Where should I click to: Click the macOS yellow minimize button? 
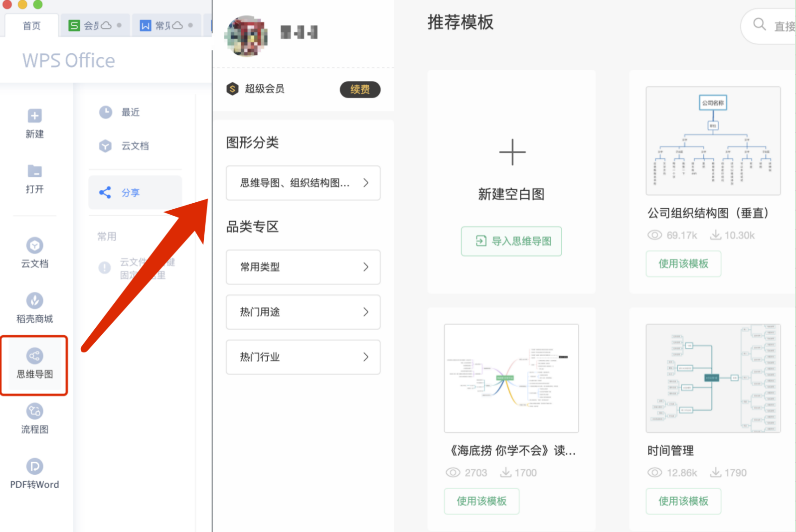(22, 4)
